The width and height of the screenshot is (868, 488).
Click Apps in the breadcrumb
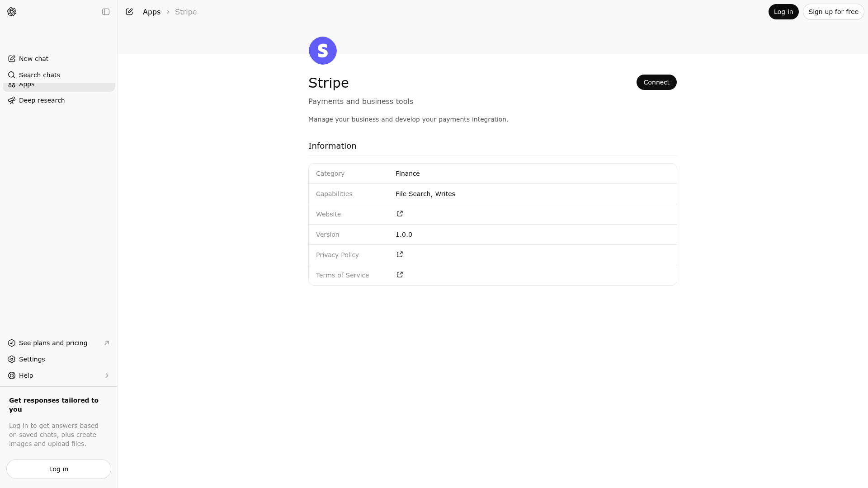click(151, 12)
